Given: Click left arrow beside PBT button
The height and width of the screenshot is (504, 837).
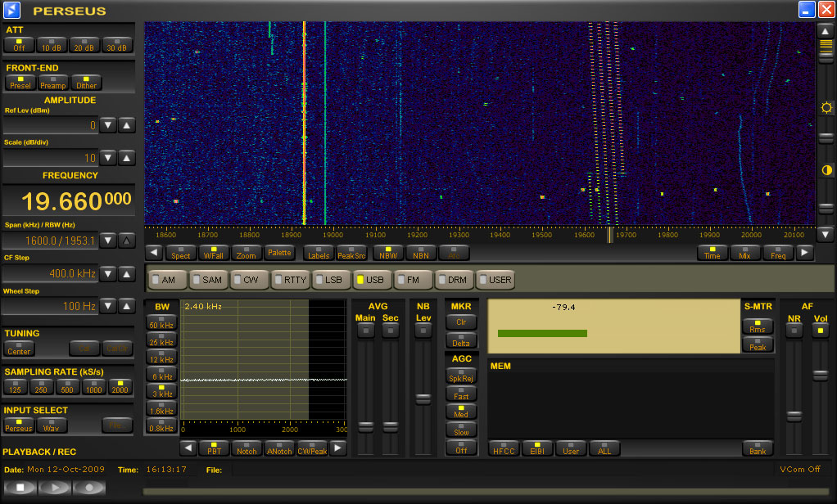Looking at the screenshot, I should [x=188, y=448].
